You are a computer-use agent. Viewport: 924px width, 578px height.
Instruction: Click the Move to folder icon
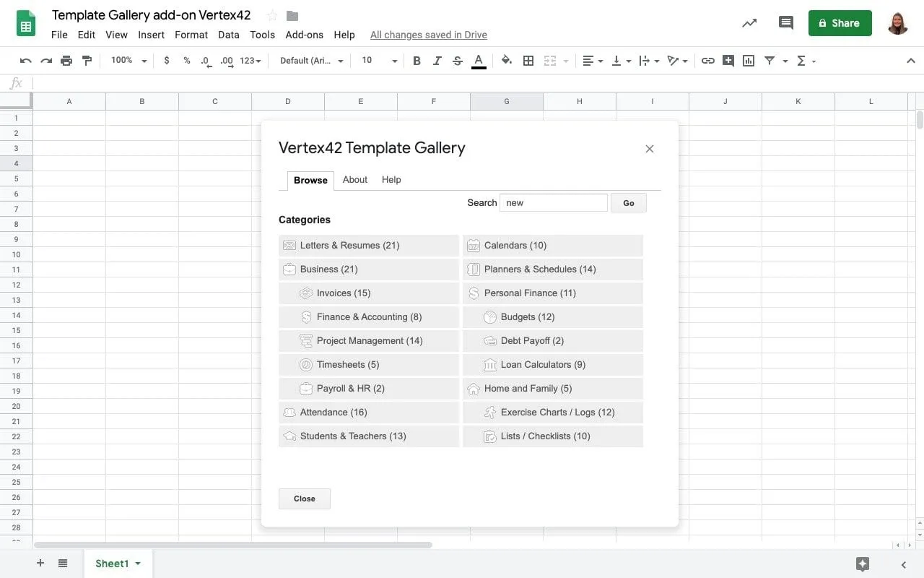292,16
